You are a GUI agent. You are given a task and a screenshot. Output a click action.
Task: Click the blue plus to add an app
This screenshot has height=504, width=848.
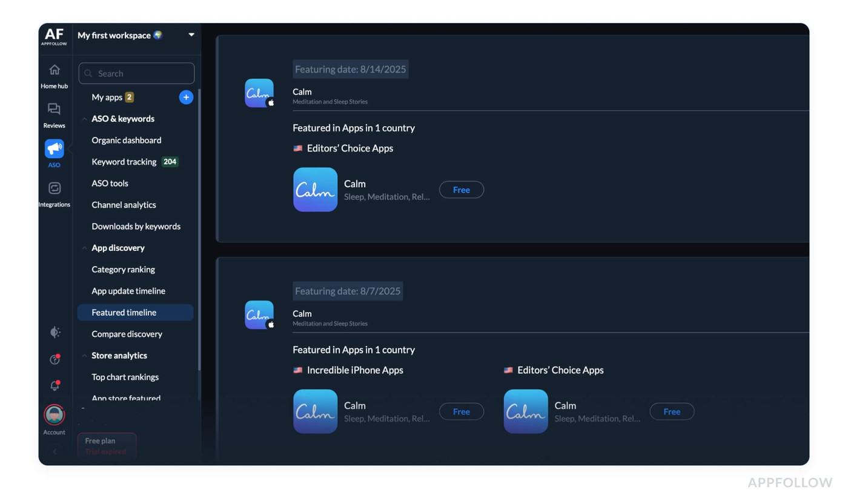[186, 97]
